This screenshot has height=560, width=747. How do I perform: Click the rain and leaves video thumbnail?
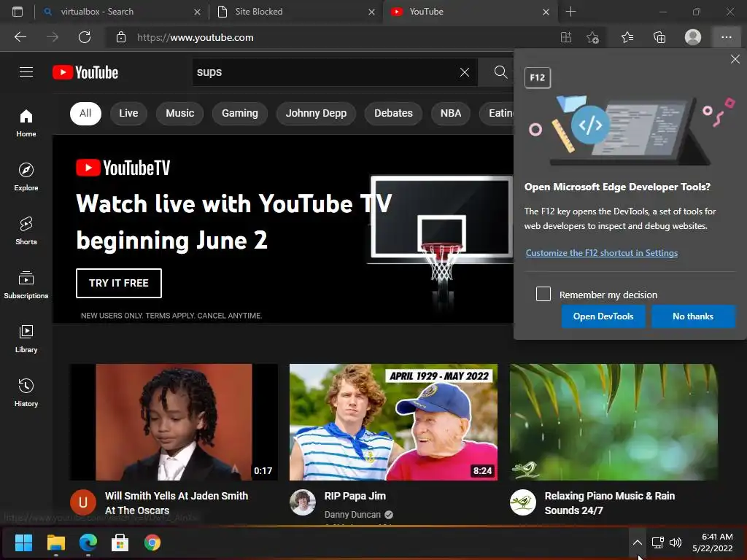(x=614, y=422)
